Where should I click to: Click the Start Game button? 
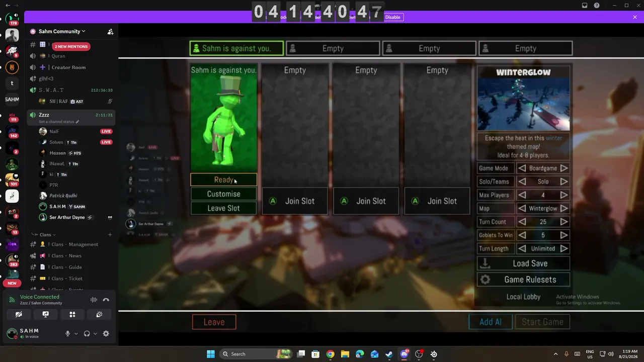pos(542,322)
